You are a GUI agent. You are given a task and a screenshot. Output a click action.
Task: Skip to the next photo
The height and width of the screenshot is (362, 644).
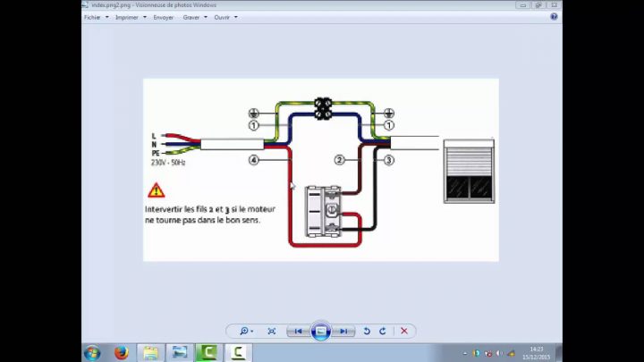343,331
